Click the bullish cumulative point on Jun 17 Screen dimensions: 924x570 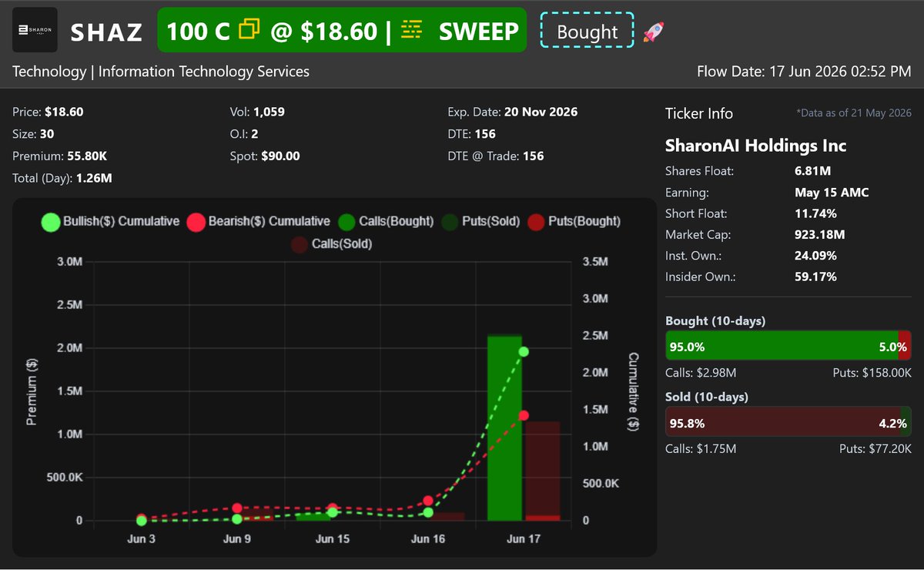click(x=524, y=351)
